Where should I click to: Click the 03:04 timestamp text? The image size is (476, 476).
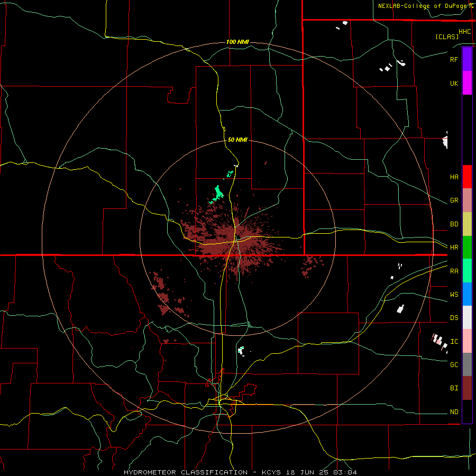[x=344, y=472]
